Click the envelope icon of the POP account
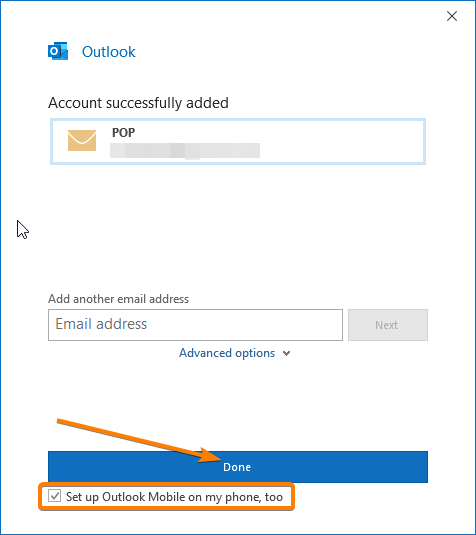The image size is (476, 535). coord(82,140)
